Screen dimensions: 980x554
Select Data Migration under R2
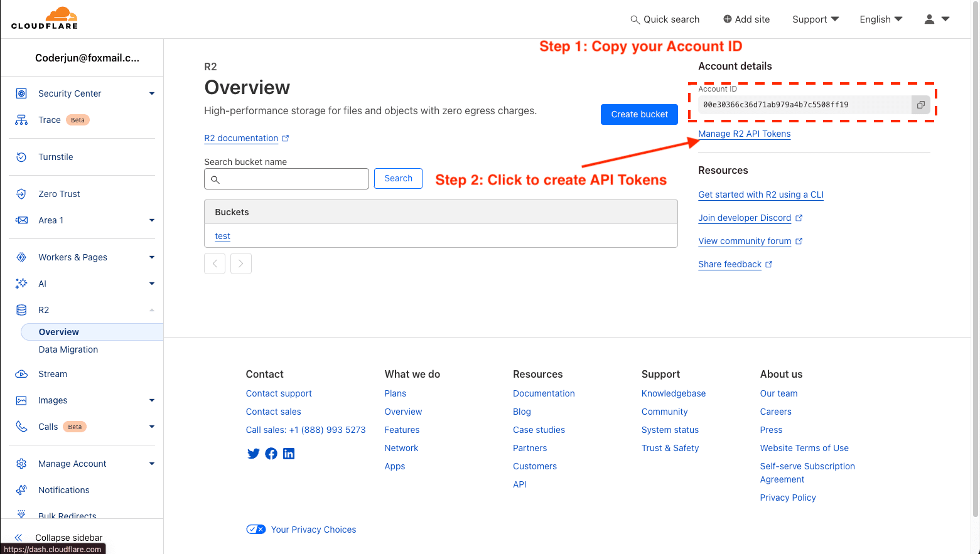[68, 349]
